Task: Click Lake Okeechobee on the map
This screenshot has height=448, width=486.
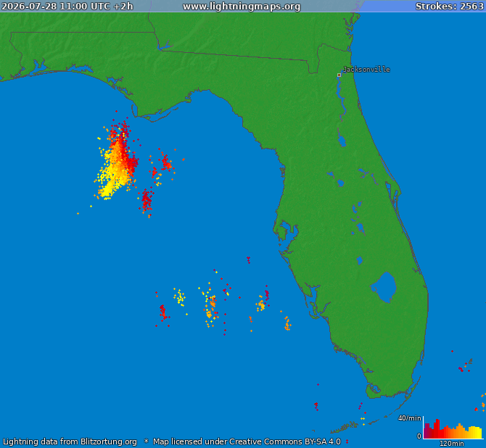Action: click(384, 287)
